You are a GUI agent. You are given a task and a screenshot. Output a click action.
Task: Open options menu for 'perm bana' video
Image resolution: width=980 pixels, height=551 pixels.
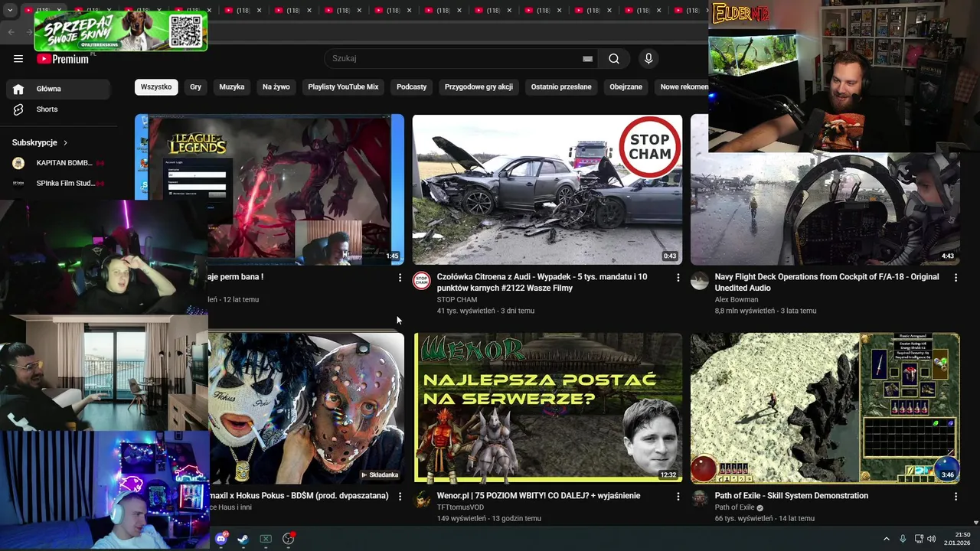pos(400,278)
